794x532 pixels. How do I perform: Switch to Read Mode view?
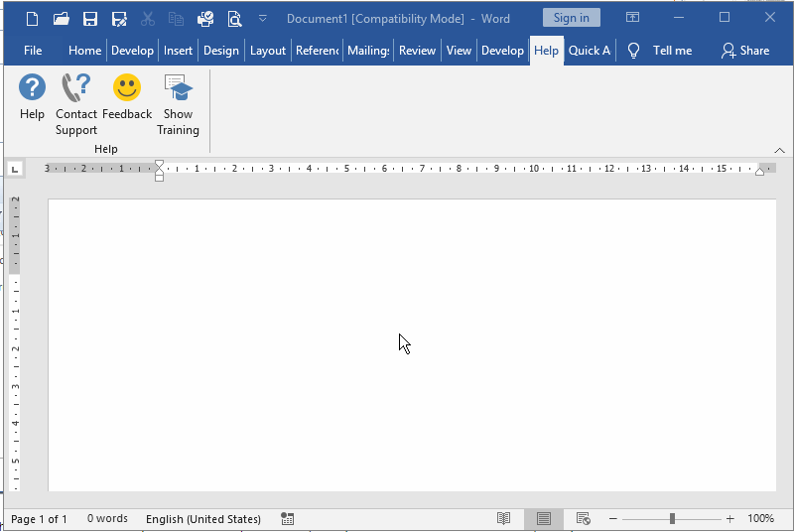tap(503, 518)
